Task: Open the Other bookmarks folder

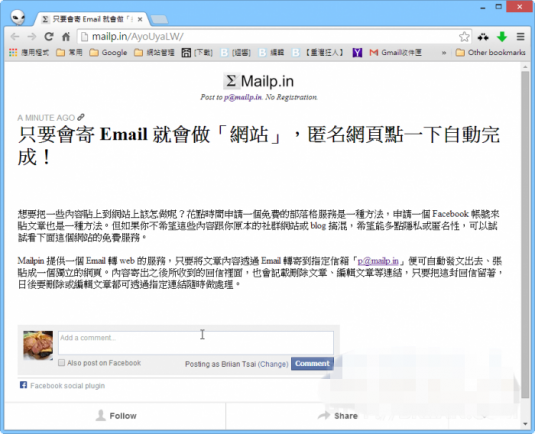Action: pyautogui.click(x=491, y=52)
